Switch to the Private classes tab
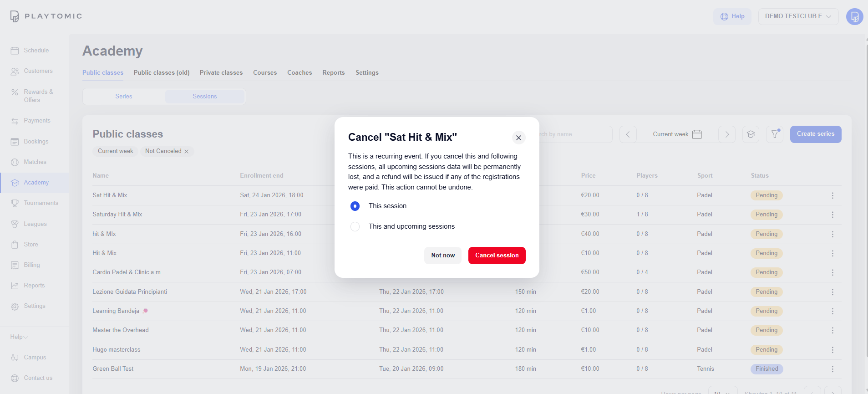868x394 pixels. pyautogui.click(x=221, y=73)
